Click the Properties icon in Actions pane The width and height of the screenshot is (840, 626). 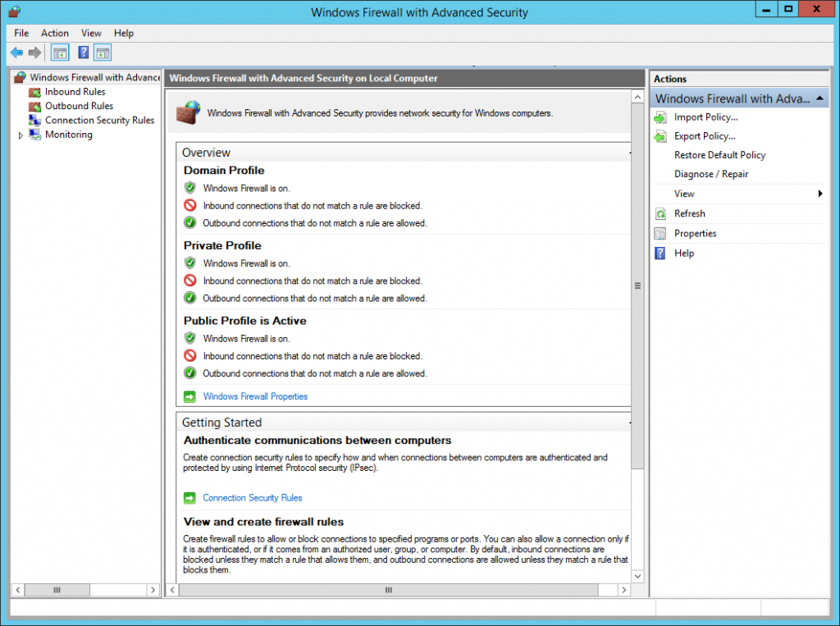click(660, 234)
